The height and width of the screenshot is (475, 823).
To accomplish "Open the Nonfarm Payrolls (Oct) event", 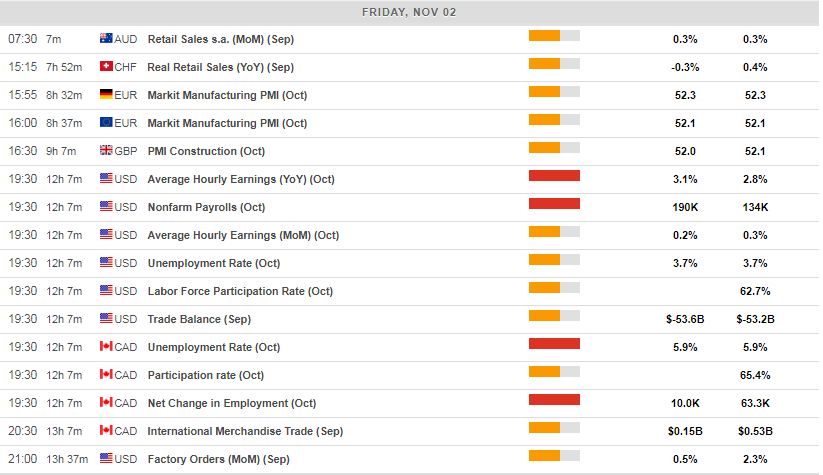I will pyautogui.click(x=205, y=207).
